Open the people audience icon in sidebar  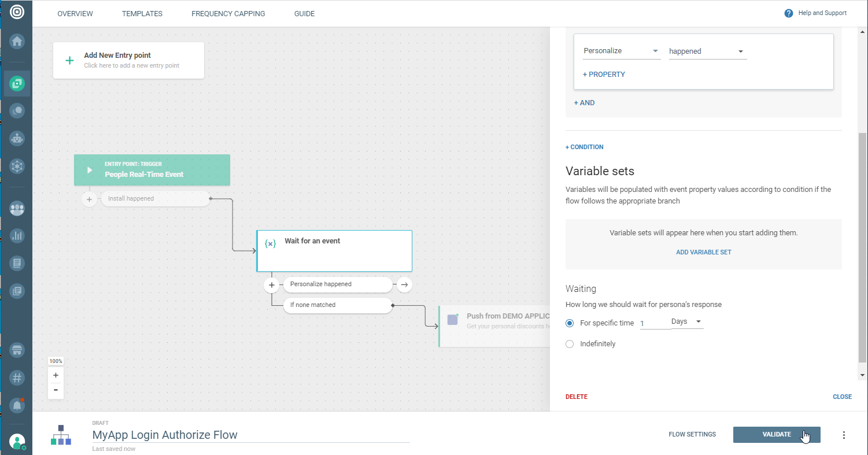tap(17, 208)
